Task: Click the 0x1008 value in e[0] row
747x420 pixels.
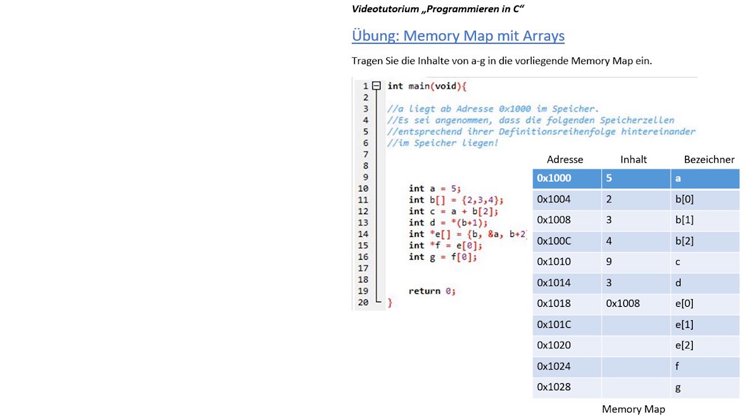Action: click(623, 303)
